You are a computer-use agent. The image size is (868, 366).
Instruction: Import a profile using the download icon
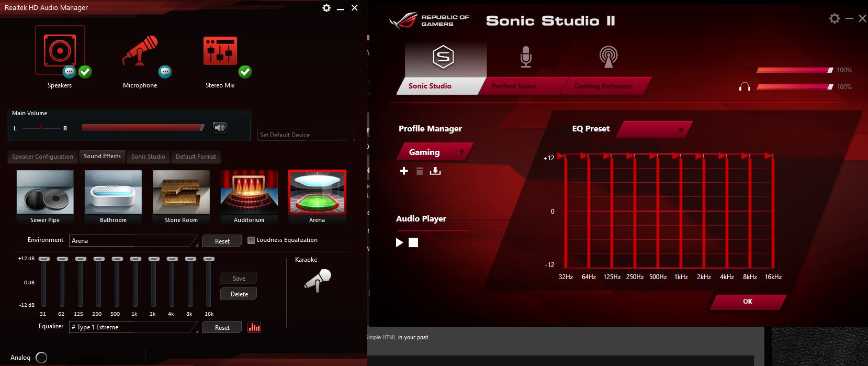[x=435, y=171]
